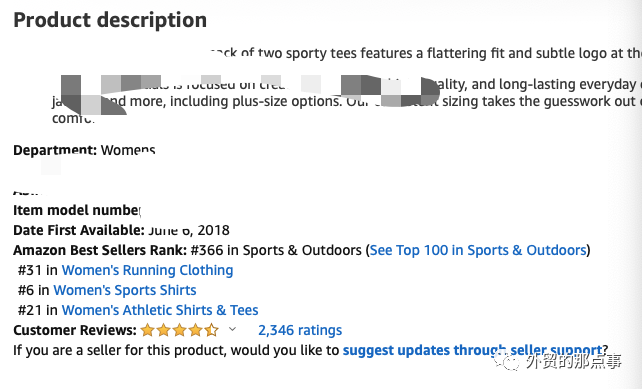Click the Item model number label
642x389 pixels.
coord(77,210)
